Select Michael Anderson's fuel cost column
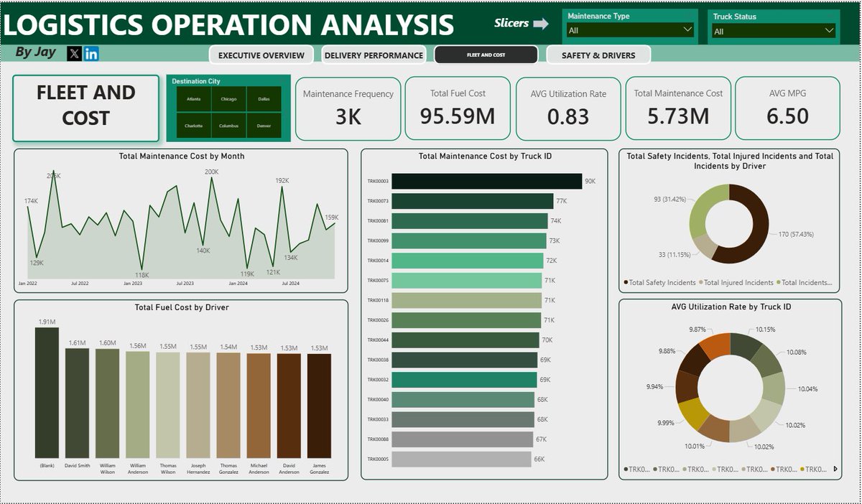The height and width of the screenshot is (504, 862). tap(259, 406)
